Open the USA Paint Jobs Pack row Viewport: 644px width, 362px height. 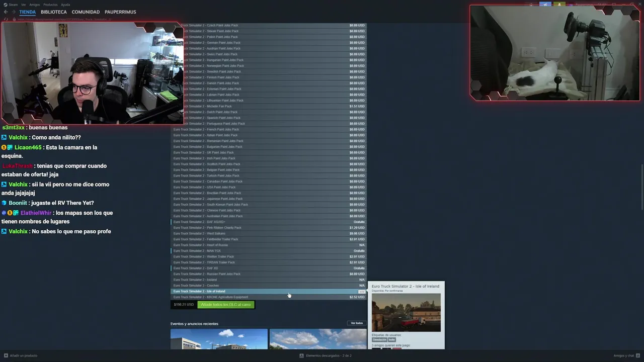tap(269, 187)
